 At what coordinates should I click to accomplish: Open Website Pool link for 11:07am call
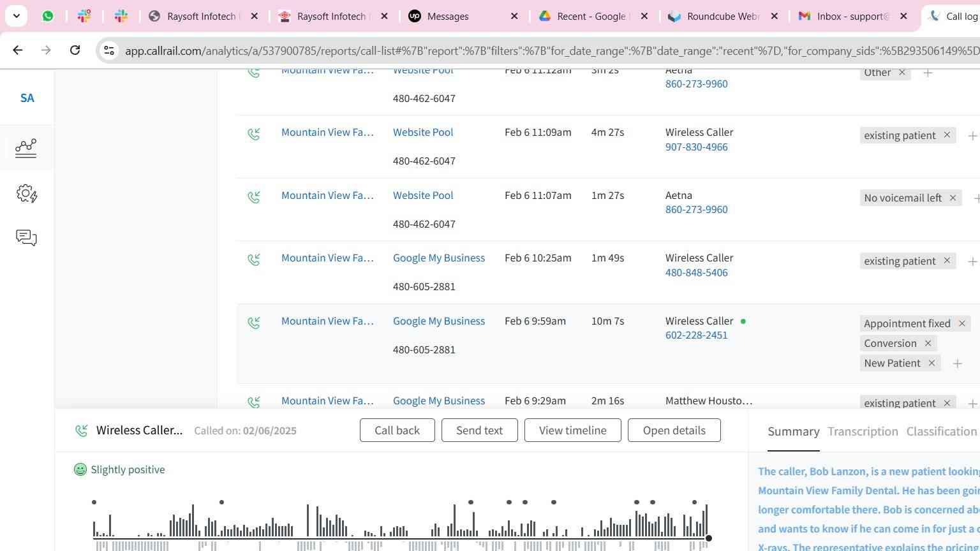click(423, 195)
